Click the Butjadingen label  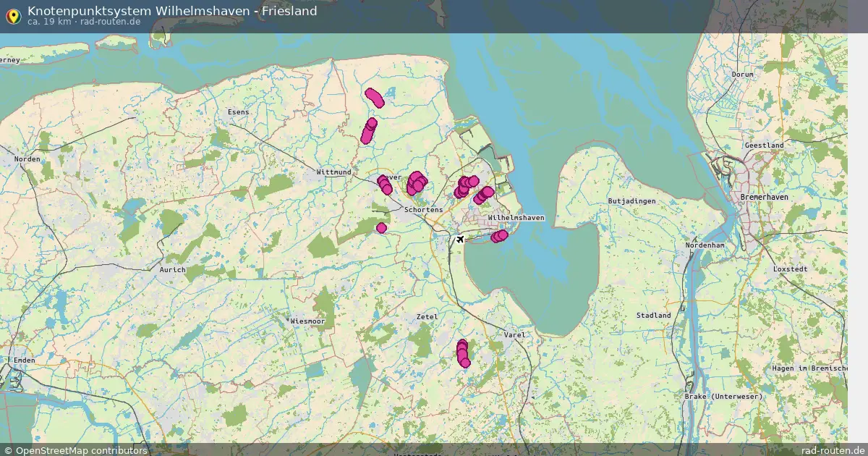[x=632, y=200]
